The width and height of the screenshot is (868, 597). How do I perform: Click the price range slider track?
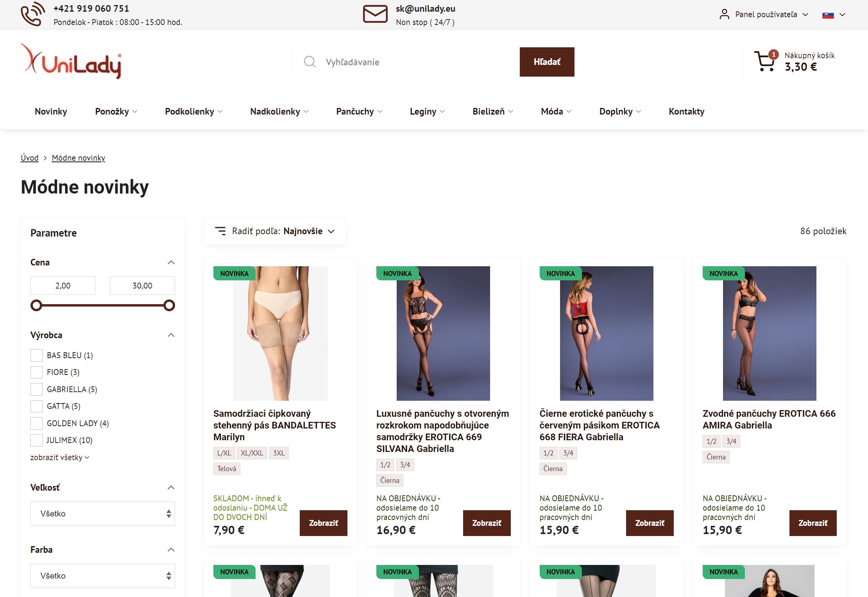click(x=103, y=305)
